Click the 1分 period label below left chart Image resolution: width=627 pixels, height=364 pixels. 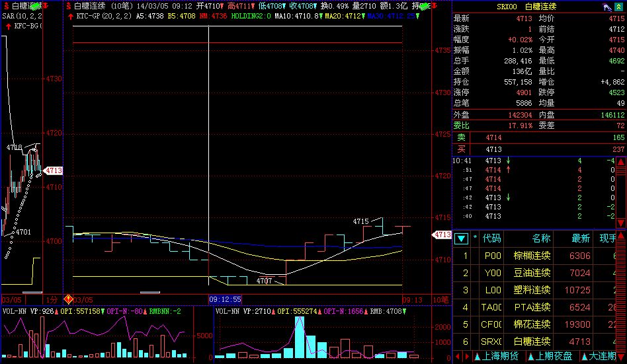[52, 299]
